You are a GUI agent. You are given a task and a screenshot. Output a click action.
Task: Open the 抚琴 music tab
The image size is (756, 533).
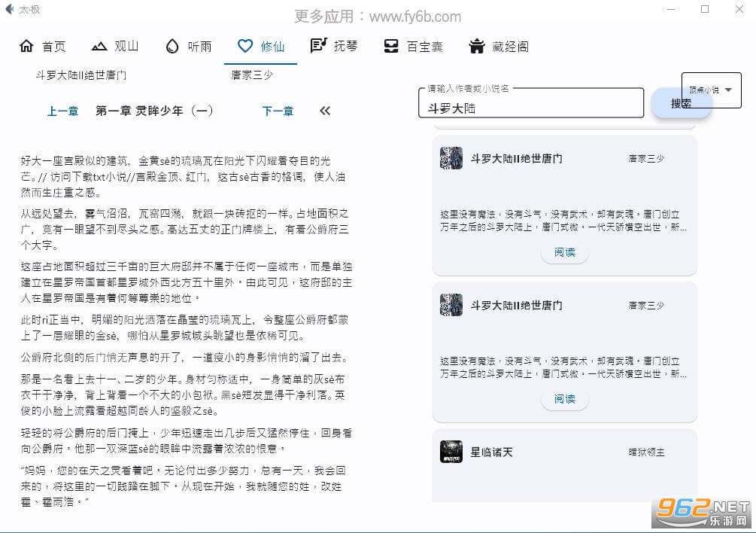click(x=334, y=47)
